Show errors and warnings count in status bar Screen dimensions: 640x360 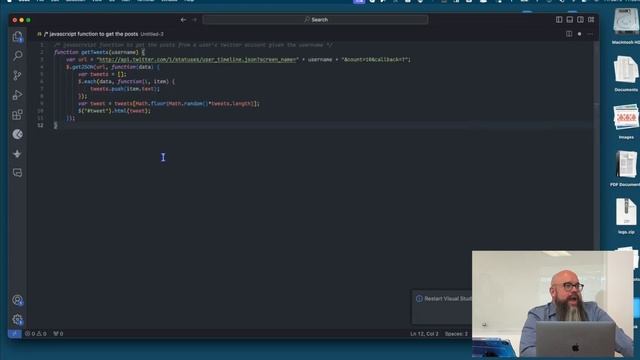(36, 333)
